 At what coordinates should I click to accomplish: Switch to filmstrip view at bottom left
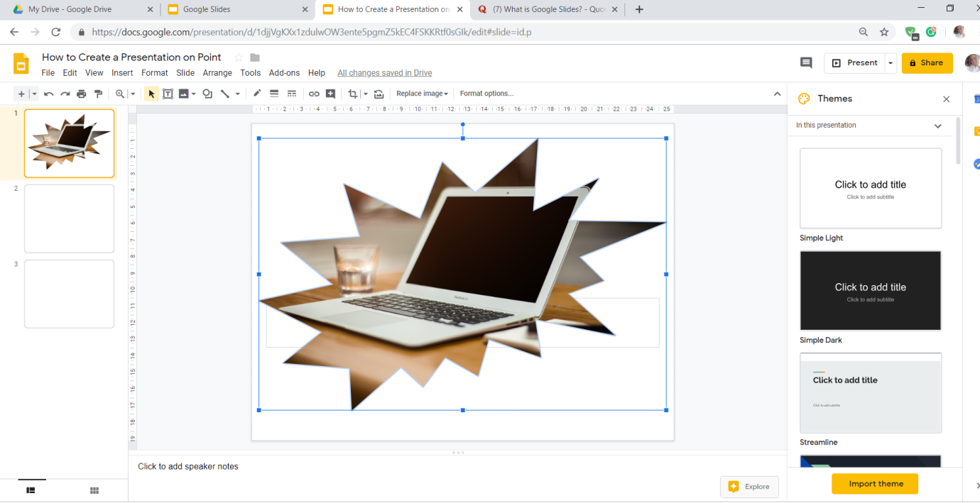[x=31, y=490]
